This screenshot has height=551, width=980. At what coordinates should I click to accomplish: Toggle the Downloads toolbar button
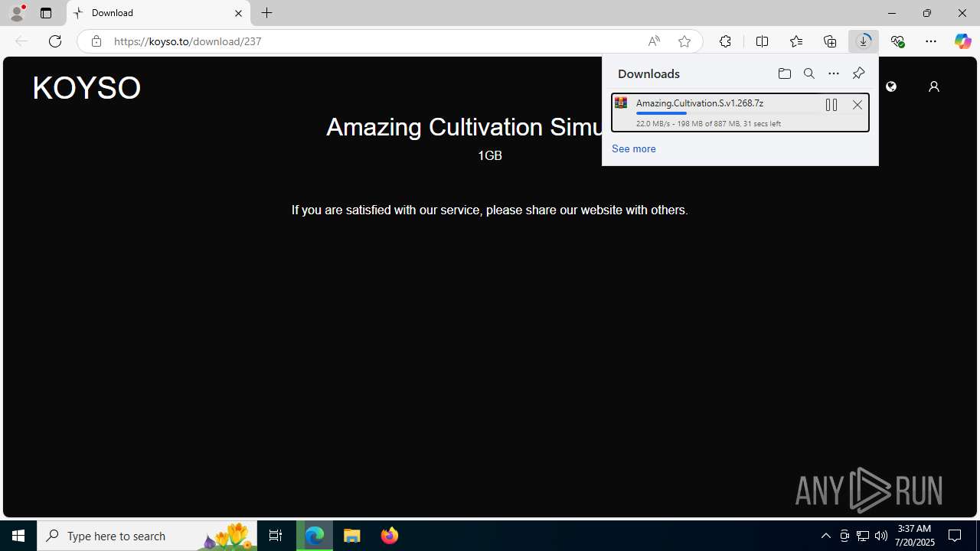click(864, 41)
